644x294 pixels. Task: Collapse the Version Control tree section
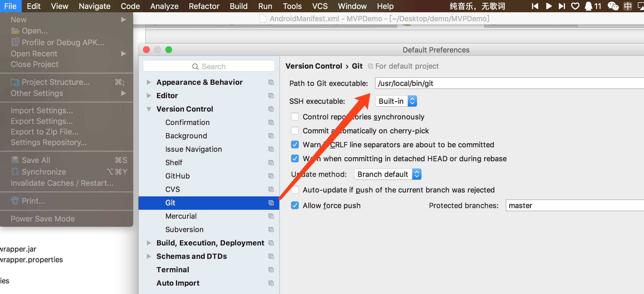point(149,109)
